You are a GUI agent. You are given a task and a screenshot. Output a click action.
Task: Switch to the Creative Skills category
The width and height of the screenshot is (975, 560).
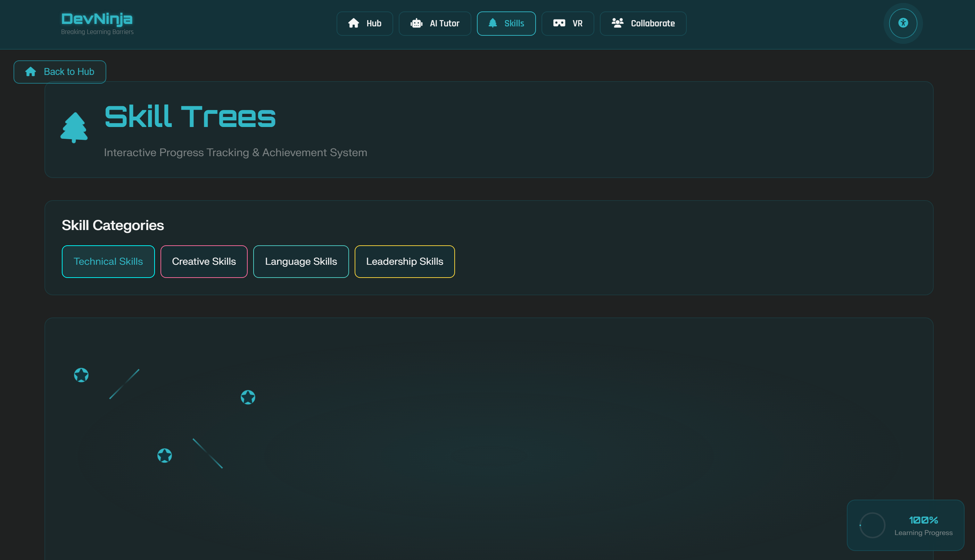tap(204, 262)
